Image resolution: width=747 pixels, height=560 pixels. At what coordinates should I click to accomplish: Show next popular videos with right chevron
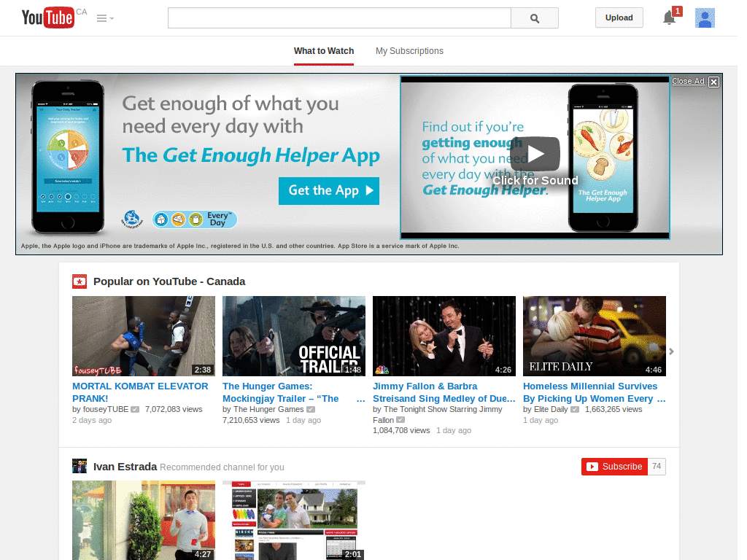point(671,351)
